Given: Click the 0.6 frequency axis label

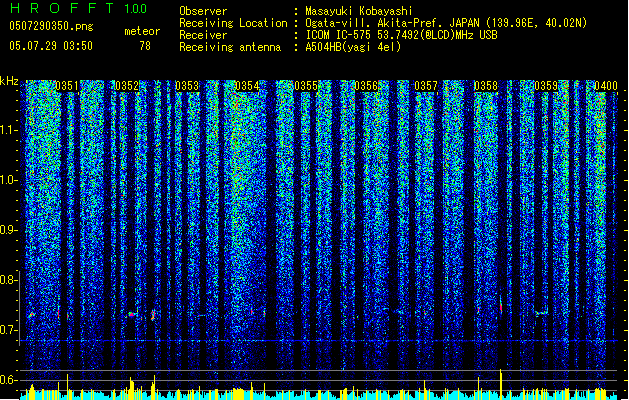Looking at the screenshot, I should point(8,380).
